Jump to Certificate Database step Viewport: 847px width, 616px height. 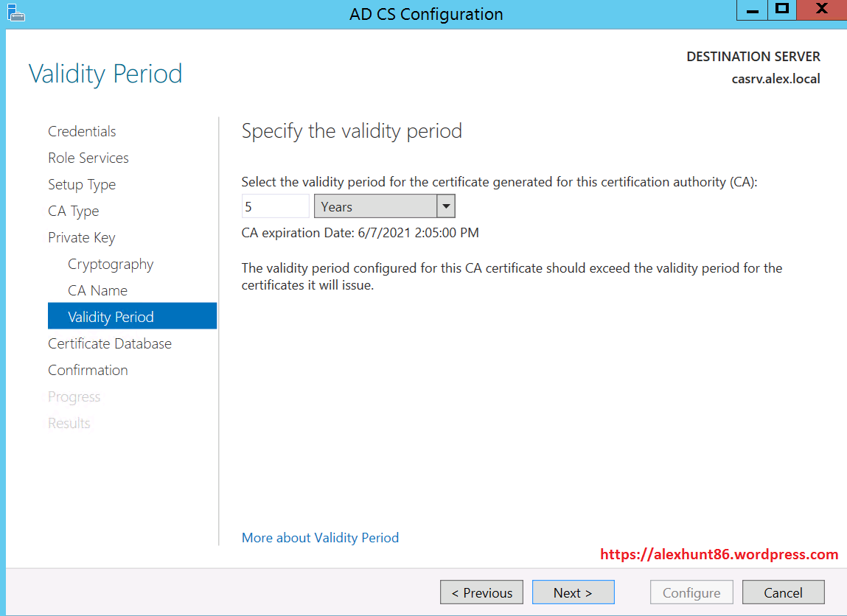pyautogui.click(x=110, y=343)
